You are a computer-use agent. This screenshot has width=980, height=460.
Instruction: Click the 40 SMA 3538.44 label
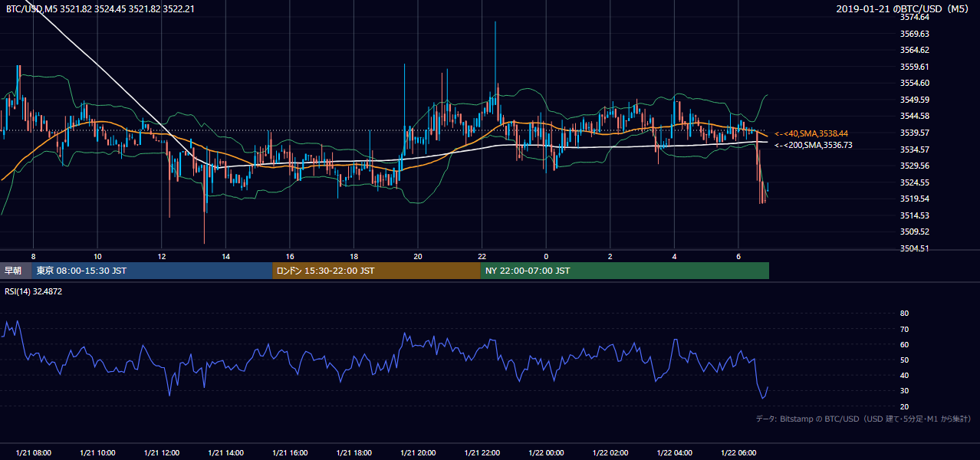[811, 133]
